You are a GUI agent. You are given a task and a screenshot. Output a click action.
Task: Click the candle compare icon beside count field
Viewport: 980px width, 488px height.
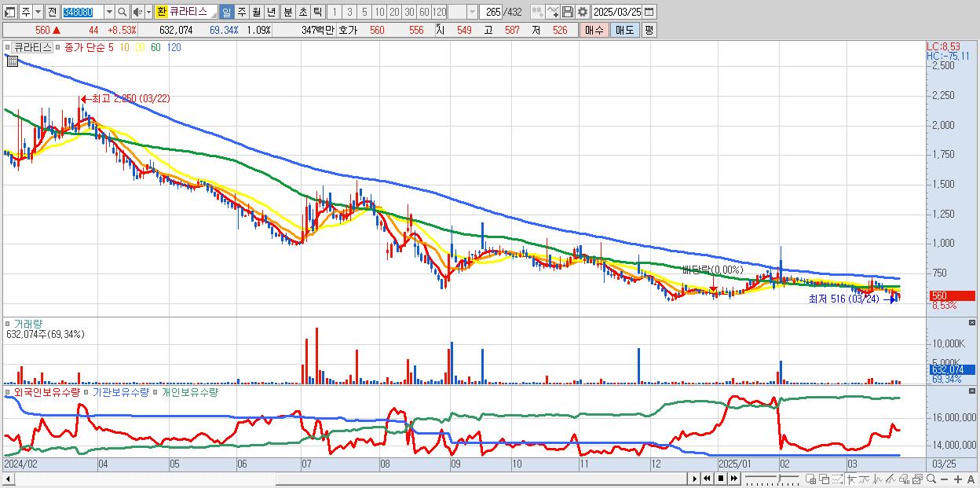click(x=537, y=12)
